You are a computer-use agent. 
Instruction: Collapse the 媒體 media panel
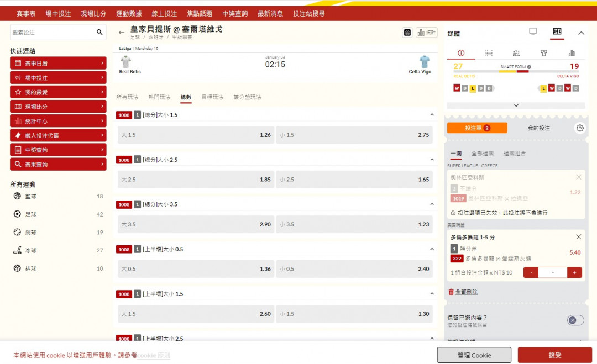[581, 33]
